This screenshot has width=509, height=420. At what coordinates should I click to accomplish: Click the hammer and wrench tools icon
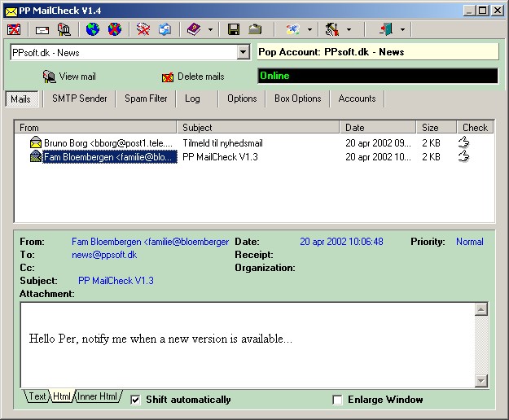[332, 29]
